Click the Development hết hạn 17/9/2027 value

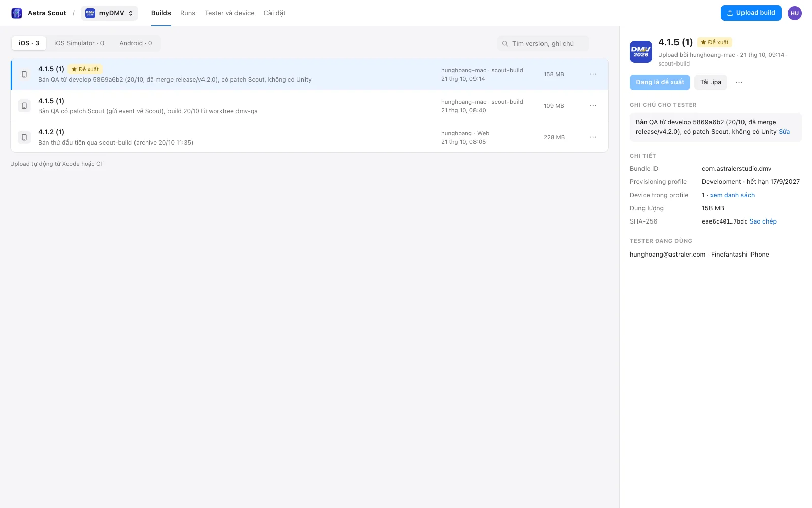[751, 182]
